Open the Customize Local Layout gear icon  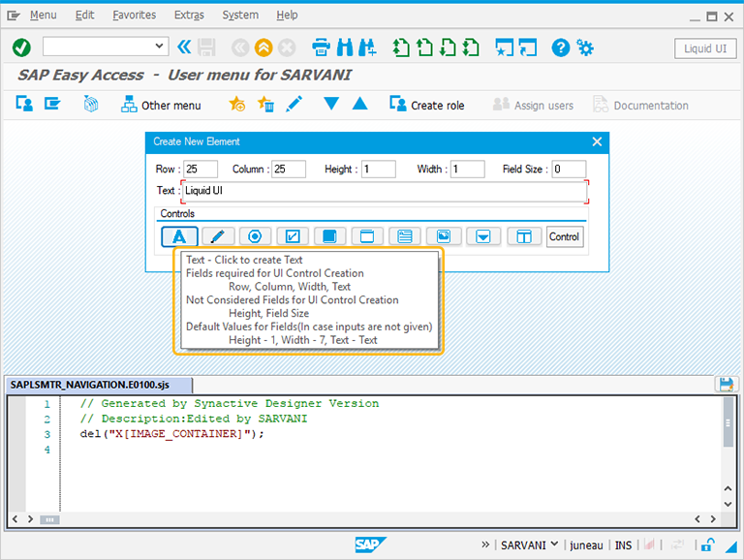pyautogui.click(x=584, y=47)
